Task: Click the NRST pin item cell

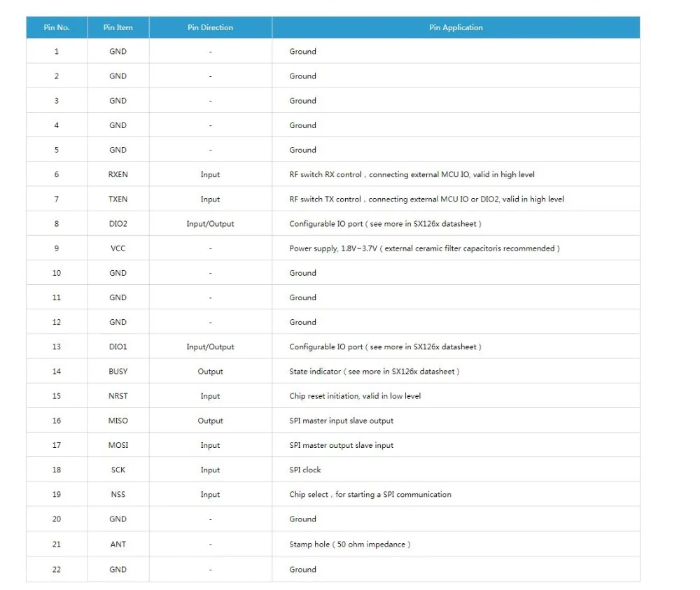Action: tap(118, 396)
